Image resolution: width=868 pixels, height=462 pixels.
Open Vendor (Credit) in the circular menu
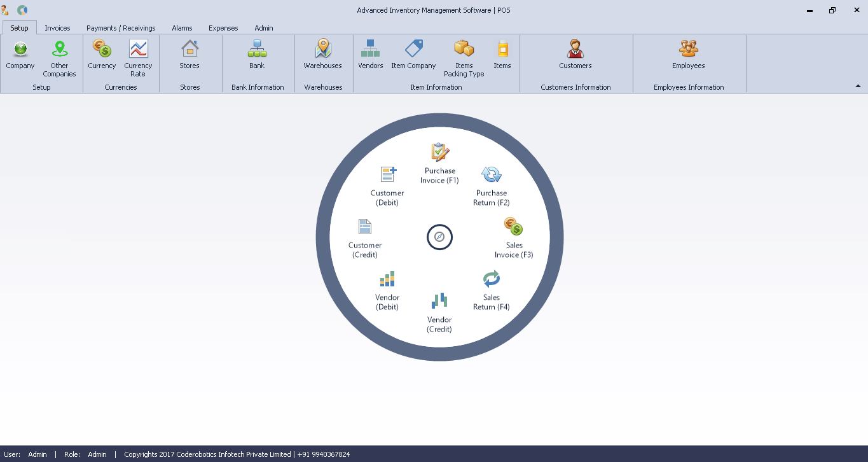click(x=439, y=302)
